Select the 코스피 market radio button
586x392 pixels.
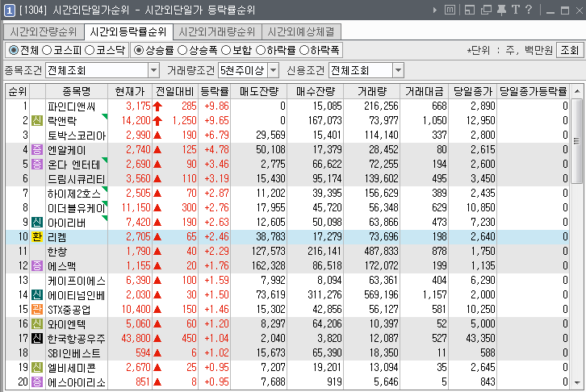point(47,50)
